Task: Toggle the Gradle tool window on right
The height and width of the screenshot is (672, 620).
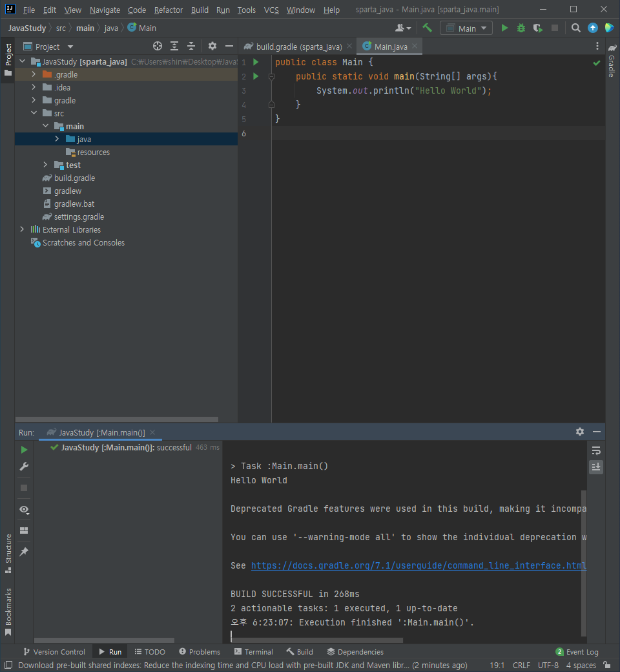Action: pos(612,61)
